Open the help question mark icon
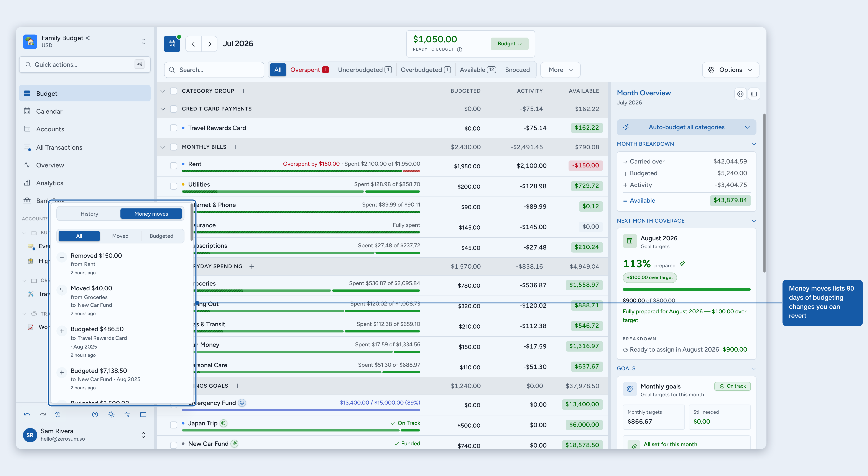868x476 pixels. pyautogui.click(x=95, y=415)
